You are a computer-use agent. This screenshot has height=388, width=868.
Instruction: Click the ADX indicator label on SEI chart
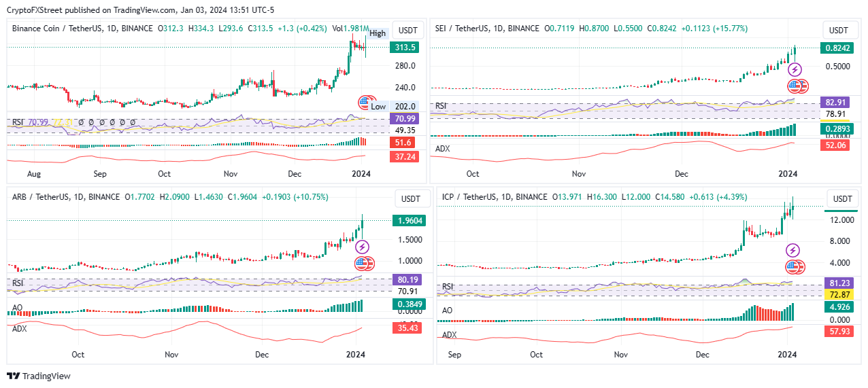coord(444,149)
